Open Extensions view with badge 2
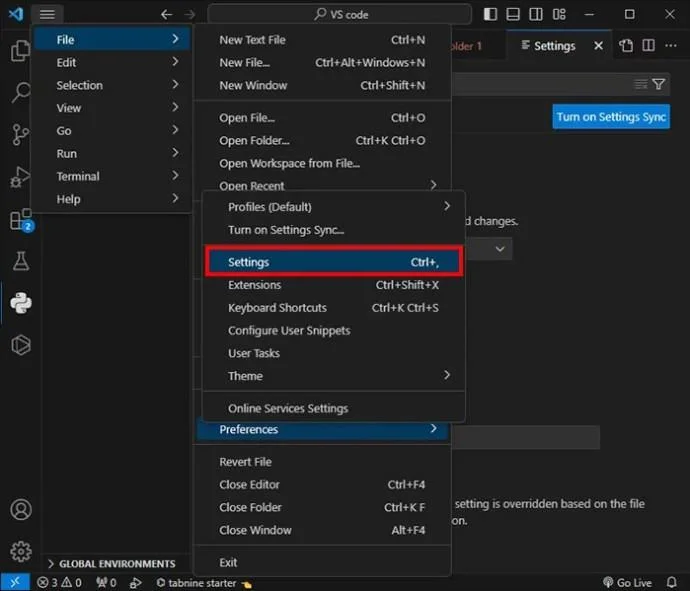 coord(21,220)
